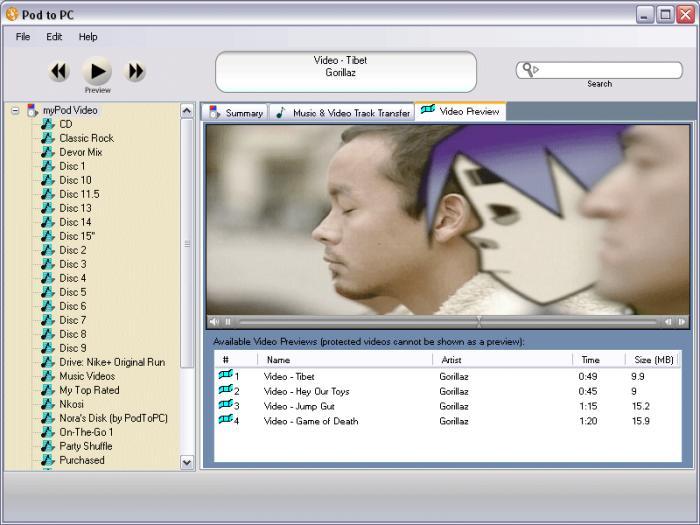Select the CD playlist icon
Screen dimensions: 700x525
(47, 124)
